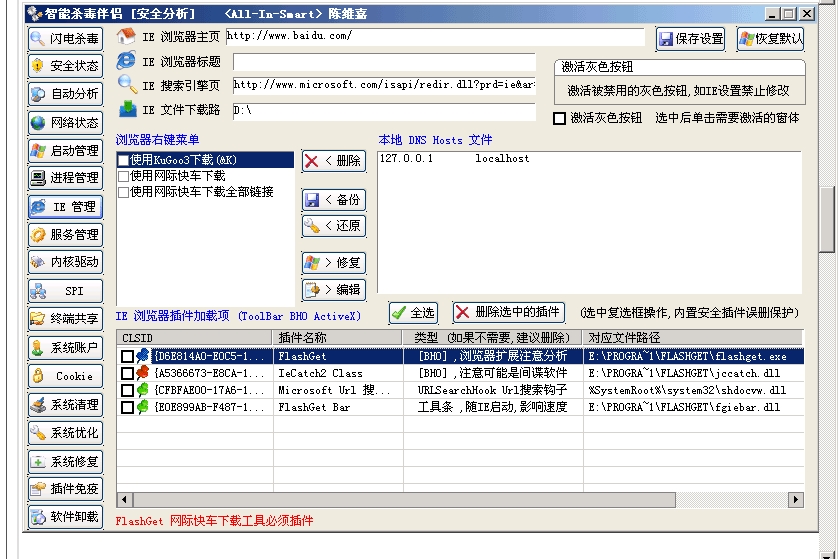Check 使用网际快车下载 menu item
The height and width of the screenshot is (559, 838).
(123, 176)
